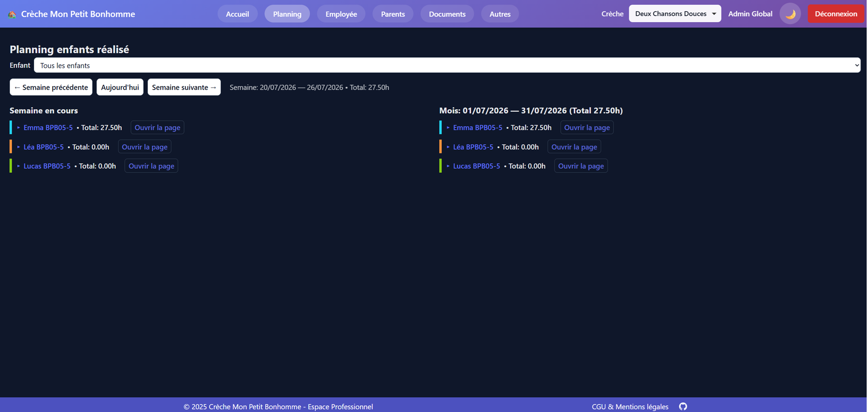Go to Accueil page
This screenshot has height=412, width=868.
coord(238,14)
